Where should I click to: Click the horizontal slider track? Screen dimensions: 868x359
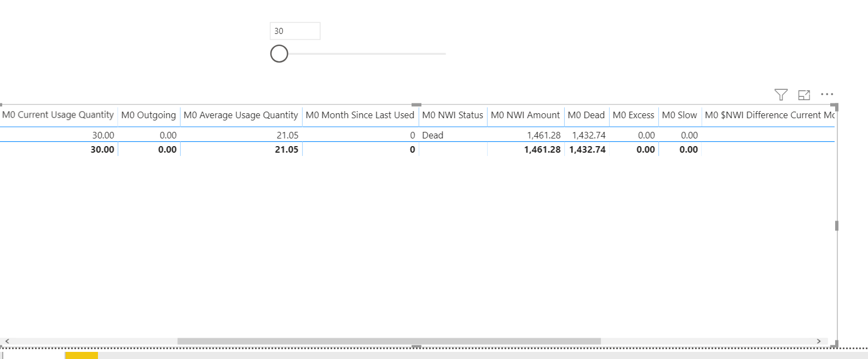point(366,54)
